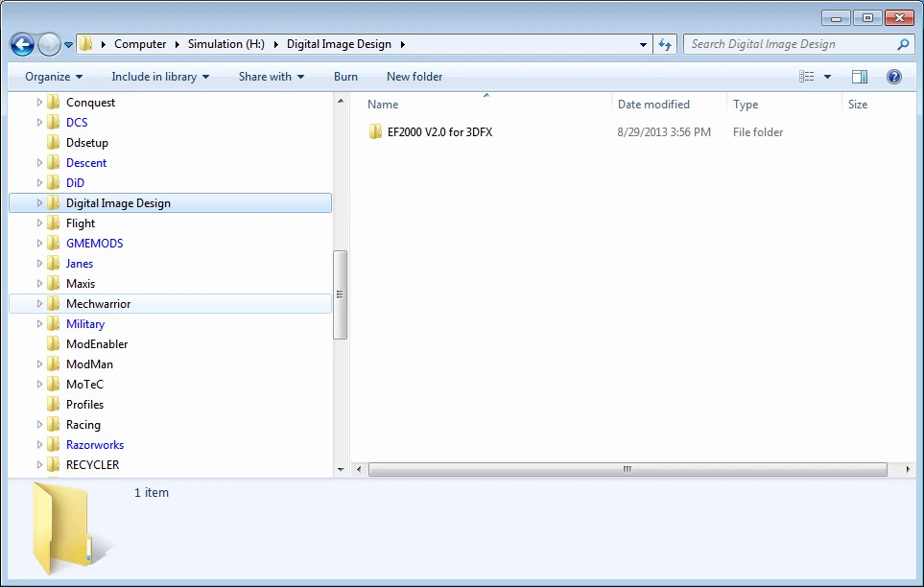Open the recent pages dropdown near Back
Viewport: 924px width, 587px height.
tap(68, 45)
